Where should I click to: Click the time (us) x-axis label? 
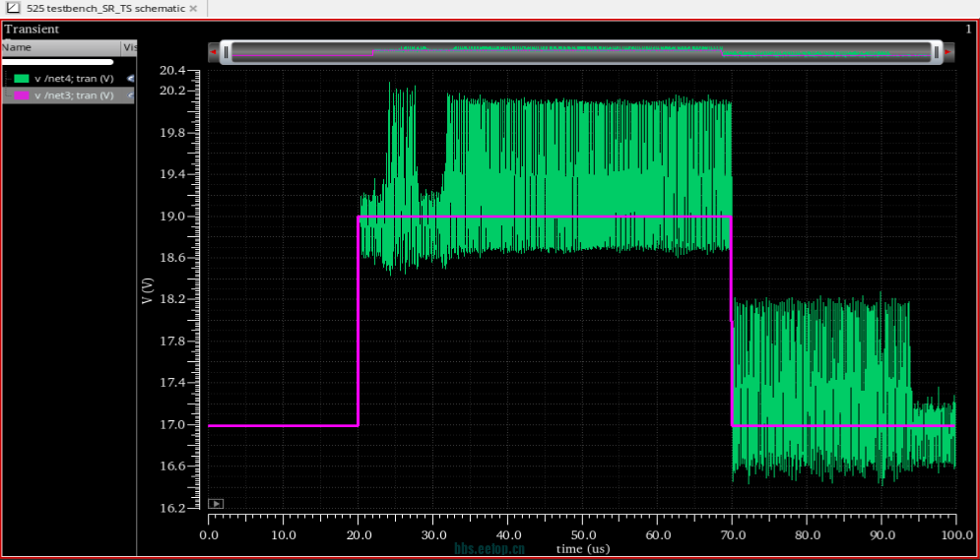tap(582, 548)
